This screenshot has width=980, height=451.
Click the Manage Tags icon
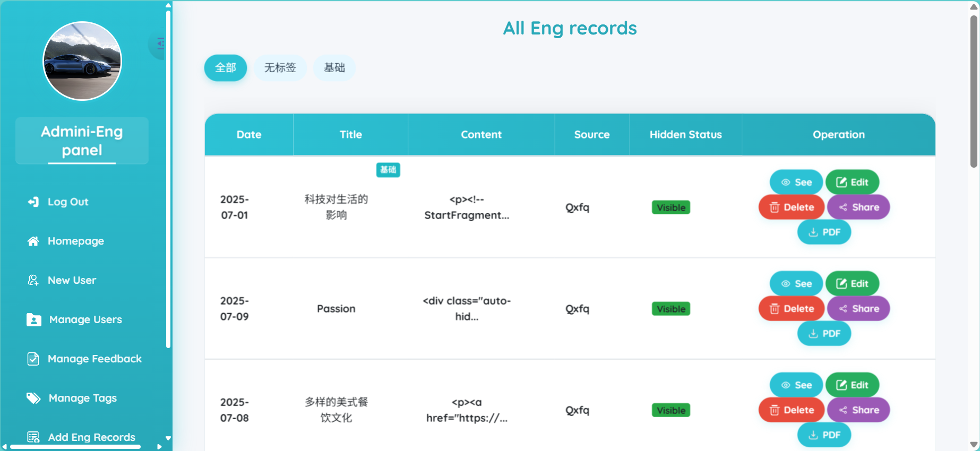tap(33, 398)
